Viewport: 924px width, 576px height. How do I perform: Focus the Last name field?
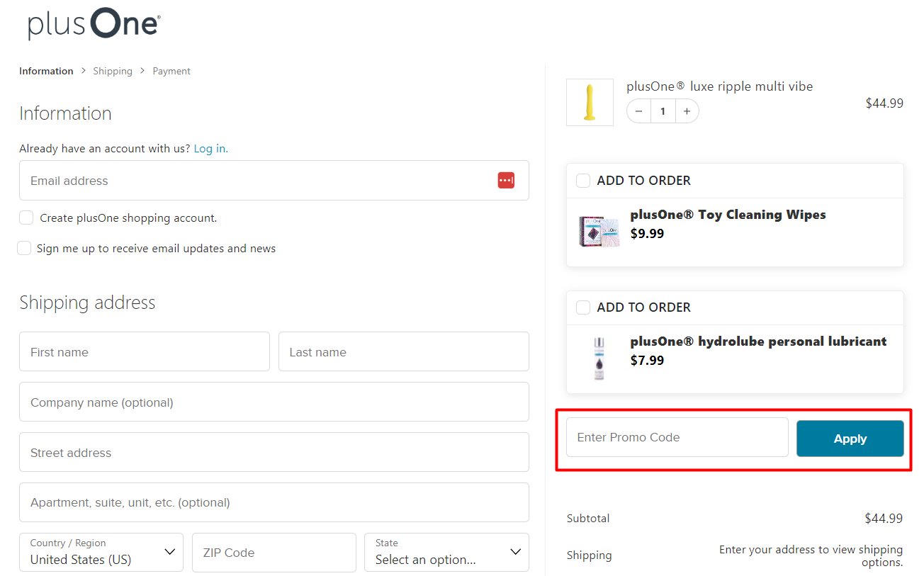pyautogui.click(x=404, y=352)
